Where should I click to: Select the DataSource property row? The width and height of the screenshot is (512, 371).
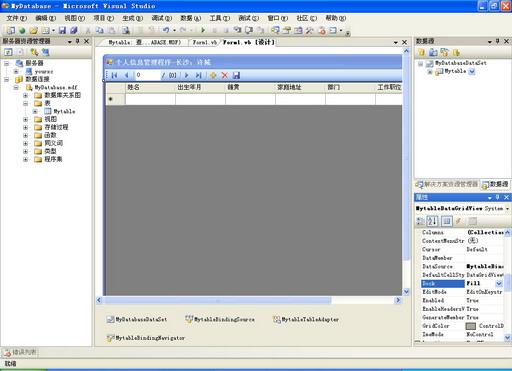click(462, 267)
